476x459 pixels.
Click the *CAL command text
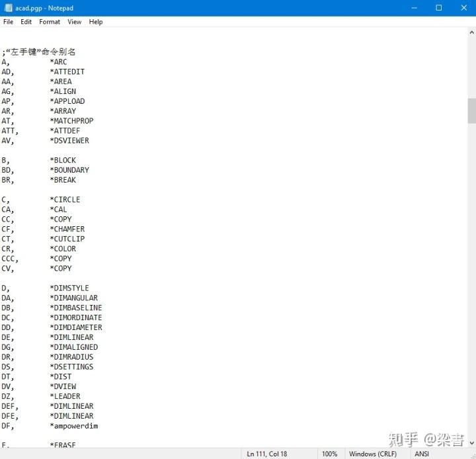tap(58, 209)
